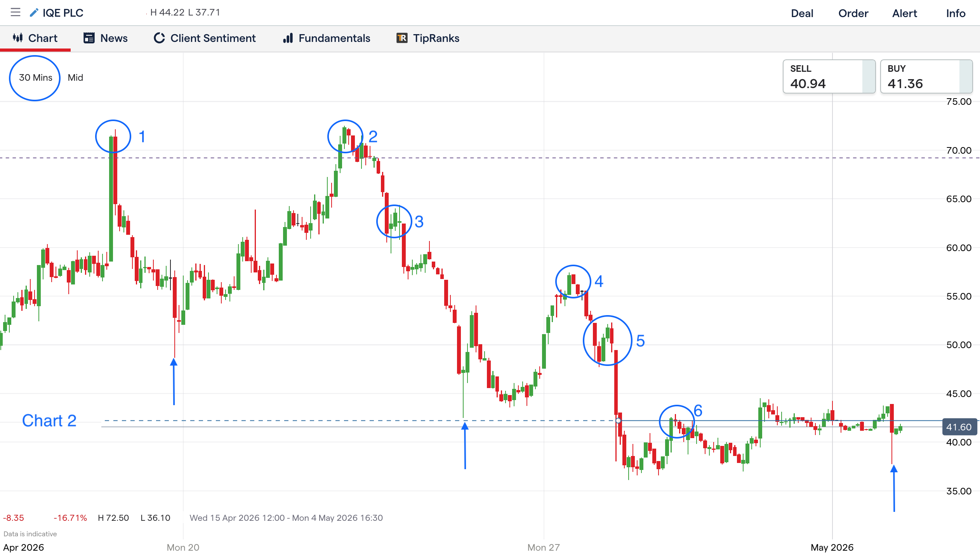Click the pencil edit icon beside IQE PLC
980x553 pixels.
click(34, 13)
